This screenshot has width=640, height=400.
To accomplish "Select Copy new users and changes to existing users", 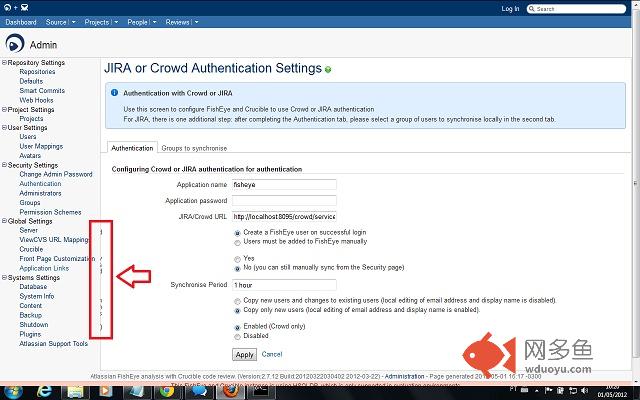I will click(x=237, y=301).
